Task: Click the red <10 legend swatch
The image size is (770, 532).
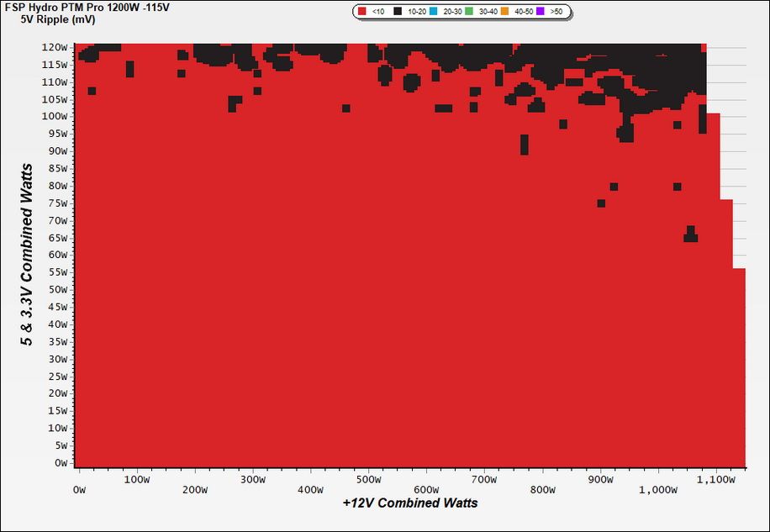Action: point(362,11)
